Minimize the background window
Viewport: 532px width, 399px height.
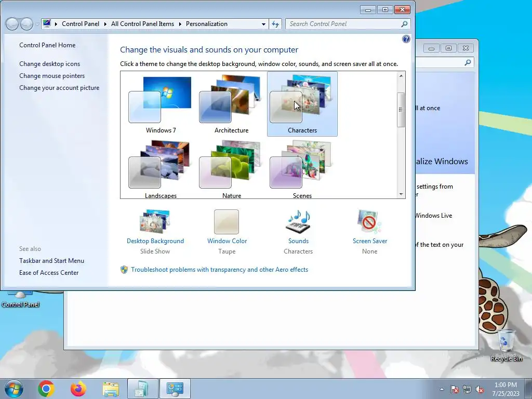431,48
